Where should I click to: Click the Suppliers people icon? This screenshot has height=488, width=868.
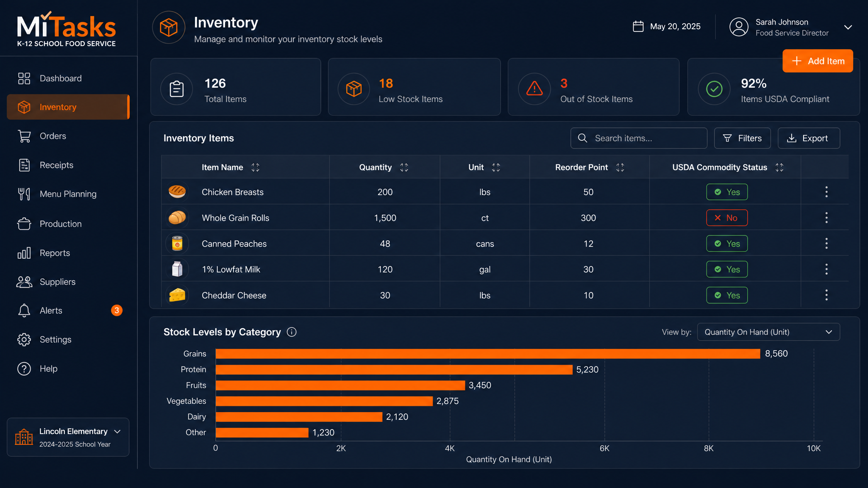click(x=24, y=282)
